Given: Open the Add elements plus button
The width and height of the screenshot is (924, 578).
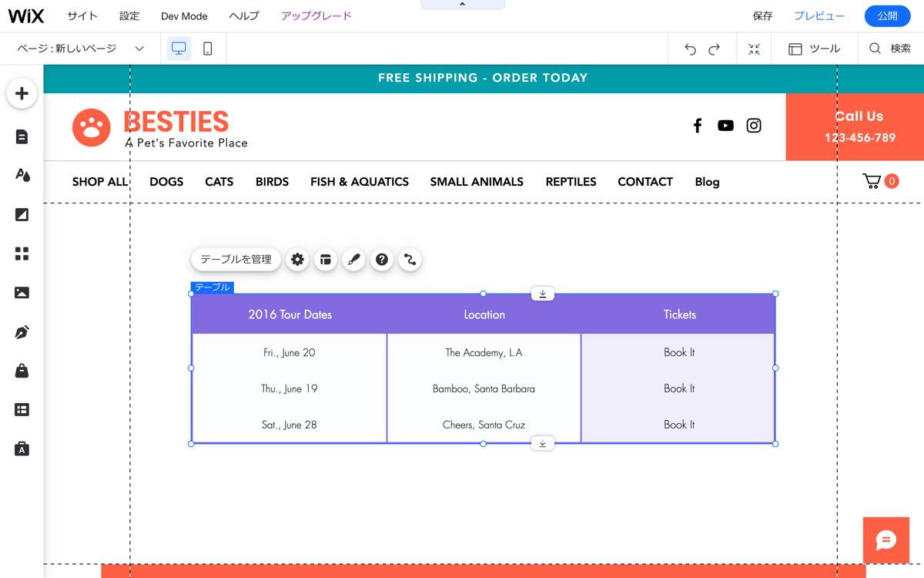Looking at the screenshot, I should (22, 94).
